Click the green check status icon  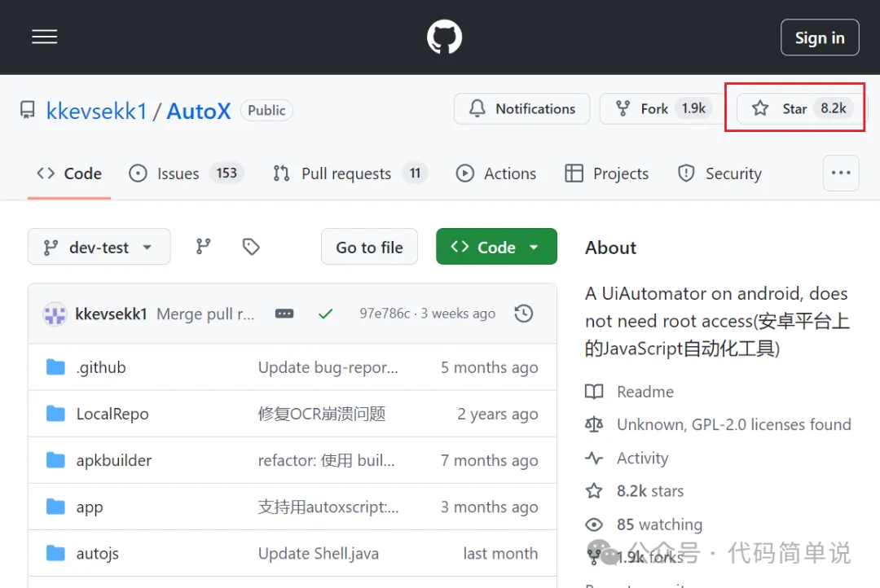(325, 314)
